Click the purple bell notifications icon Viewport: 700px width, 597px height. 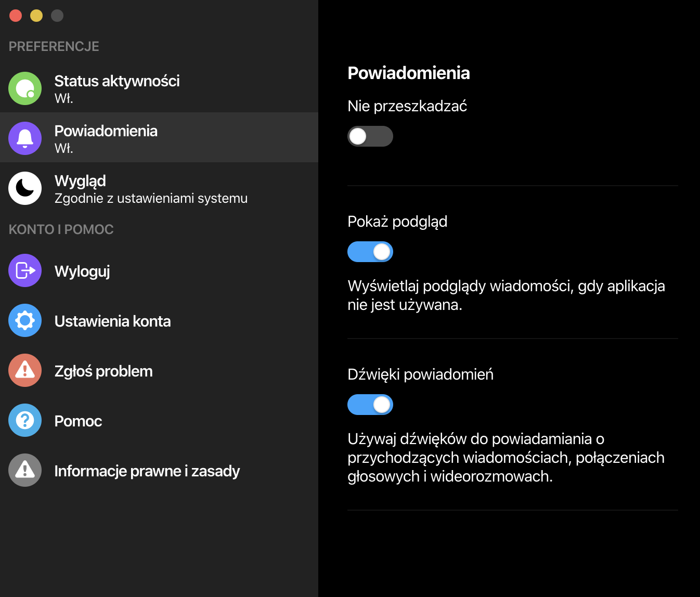pyautogui.click(x=25, y=138)
